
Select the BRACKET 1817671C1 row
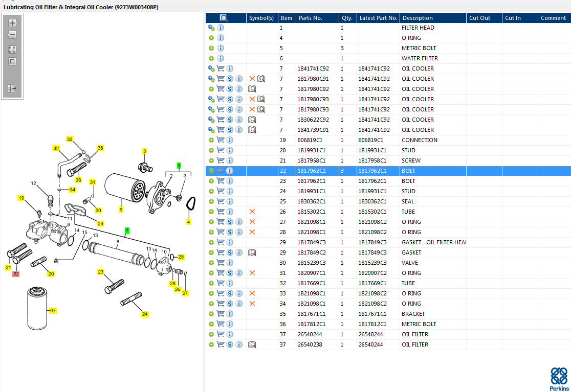[x=388, y=314]
